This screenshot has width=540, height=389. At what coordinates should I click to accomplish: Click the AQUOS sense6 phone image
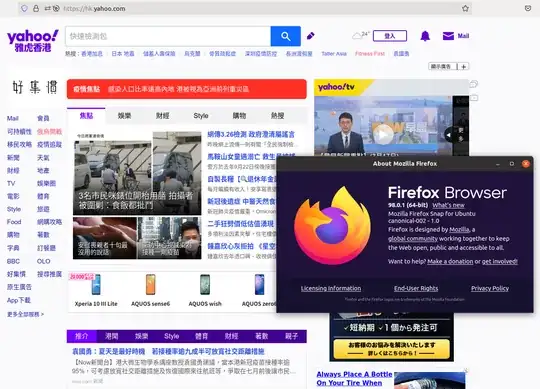pyautogui.click(x=150, y=284)
